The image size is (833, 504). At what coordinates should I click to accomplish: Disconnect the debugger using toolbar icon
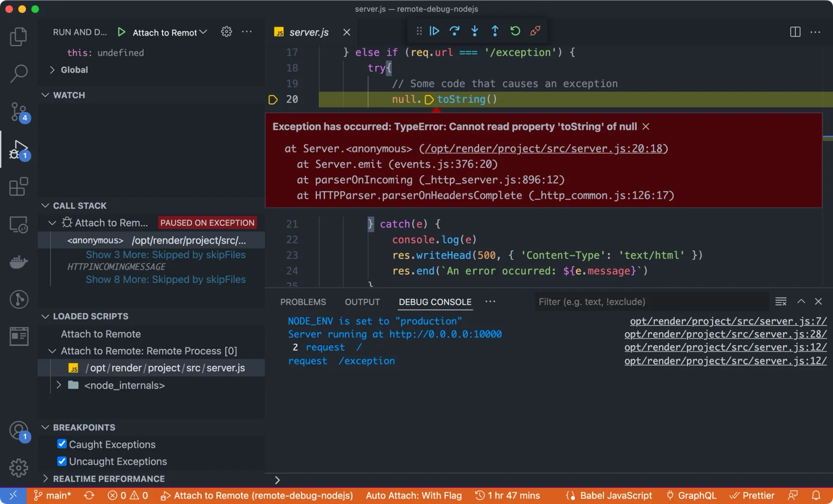click(535, 31)
